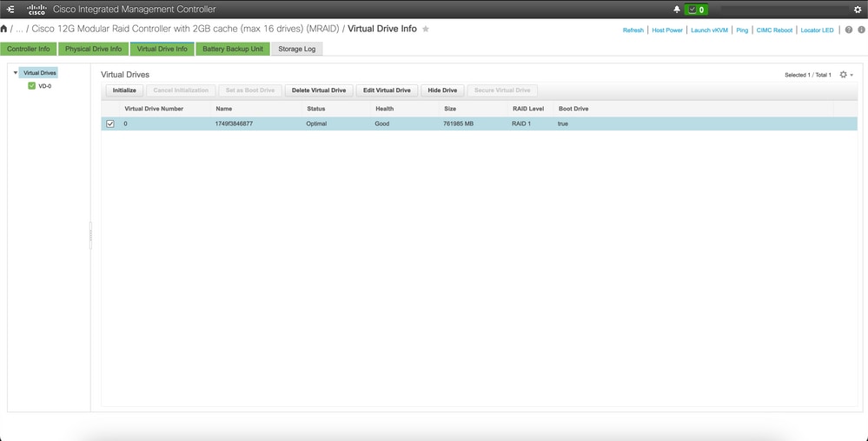Sort by Virtual Drive Number column
The height and width of the screenshot is (441, 868).
point(154,109)
